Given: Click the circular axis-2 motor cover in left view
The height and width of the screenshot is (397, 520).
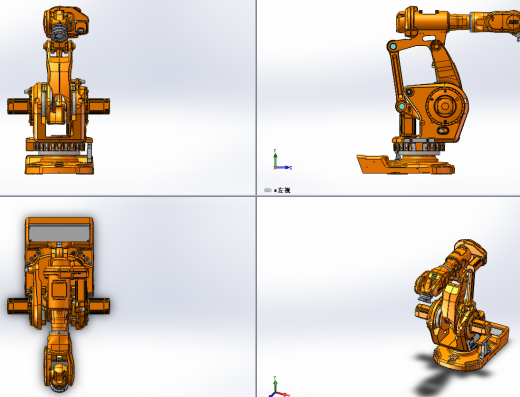Looking at the screenshot, I should coord(445,106).
